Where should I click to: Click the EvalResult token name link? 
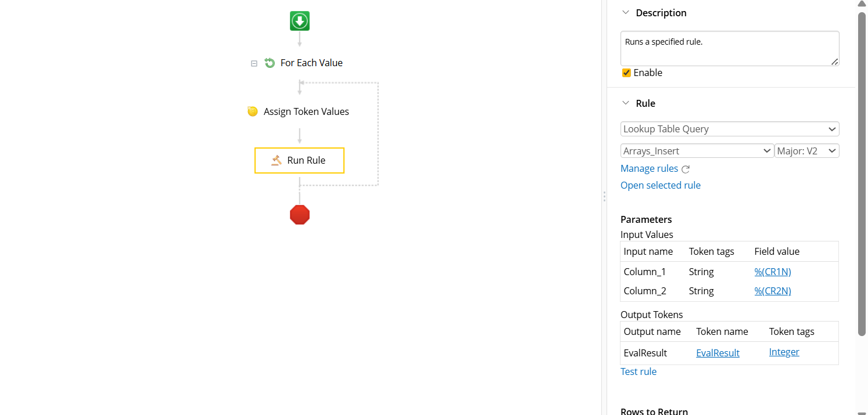point(718,353)
